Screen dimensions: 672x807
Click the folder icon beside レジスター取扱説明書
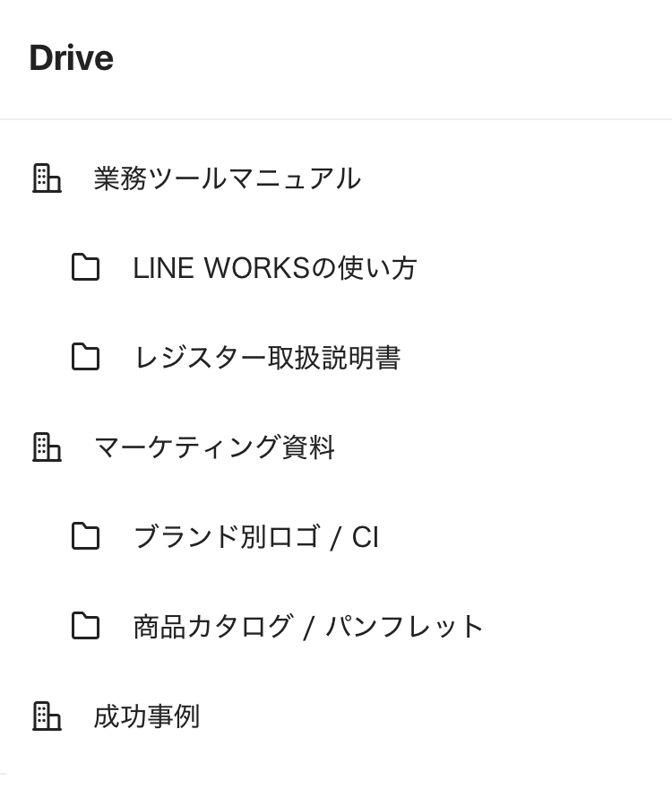coord(85,357)
